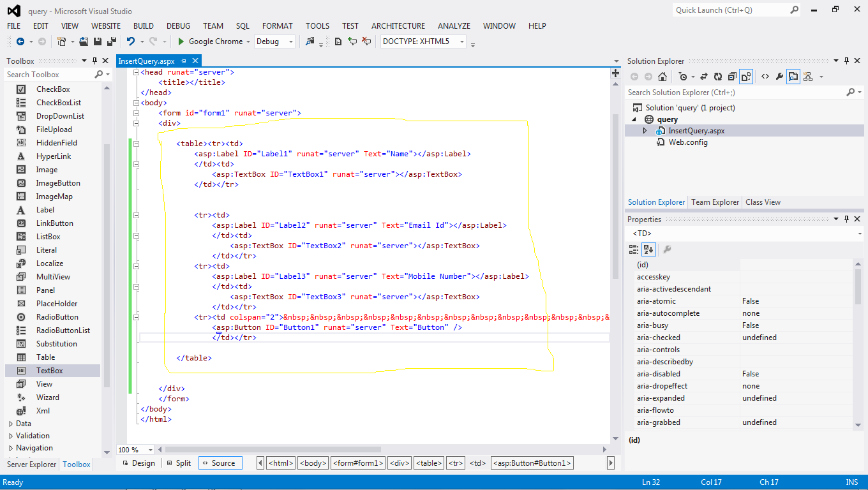
Task: Enable Alphabetical sorting in Properties panel
Action: [648, 249]
